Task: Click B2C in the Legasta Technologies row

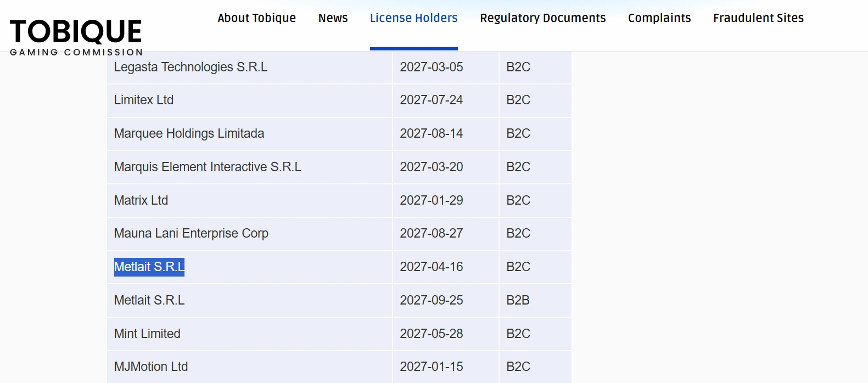Action: 518,67
